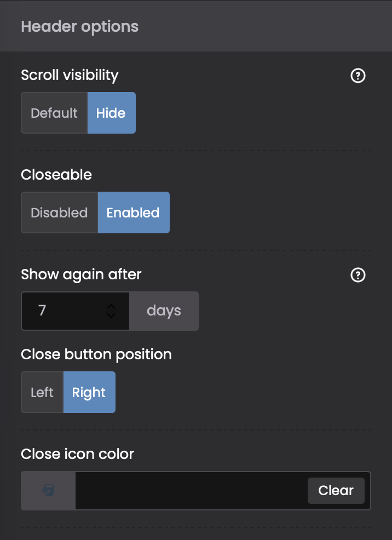
Task: Move close button position to Left
Action: coord(42,393)
